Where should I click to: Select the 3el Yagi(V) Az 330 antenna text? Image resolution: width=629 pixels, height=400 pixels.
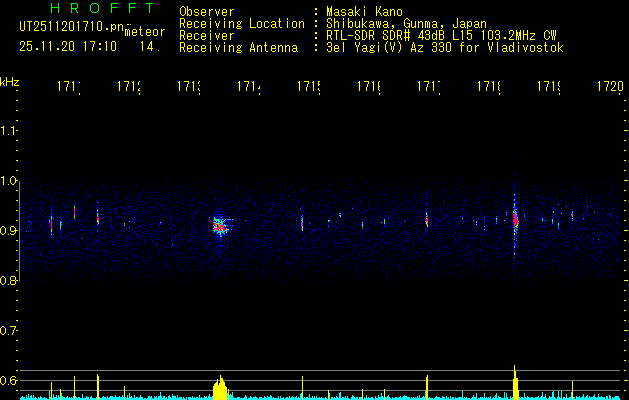click(445, 48)
